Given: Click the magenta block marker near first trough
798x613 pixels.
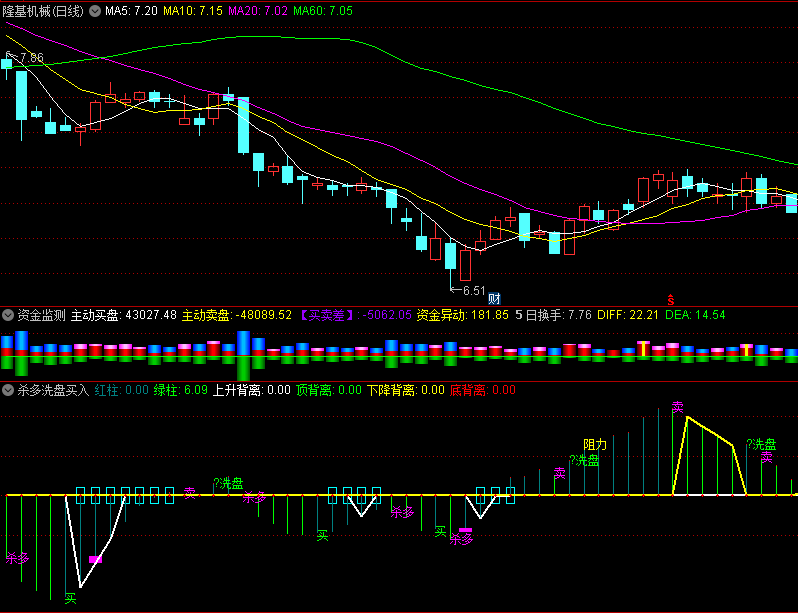Looking at the screenshot, I should coord(95,560).
